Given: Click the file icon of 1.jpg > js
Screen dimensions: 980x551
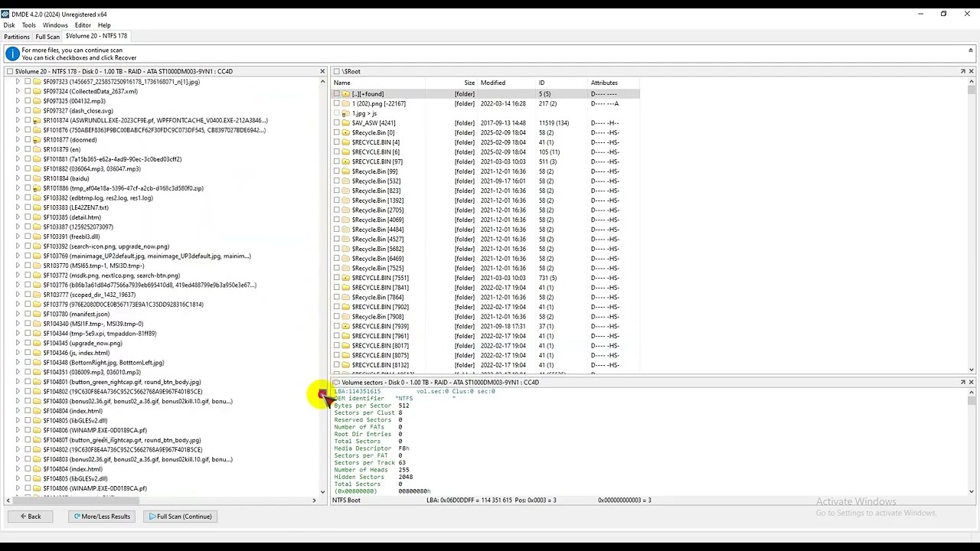Looking at the screenshot, I should pyautogui.click(x=346, y=113).
